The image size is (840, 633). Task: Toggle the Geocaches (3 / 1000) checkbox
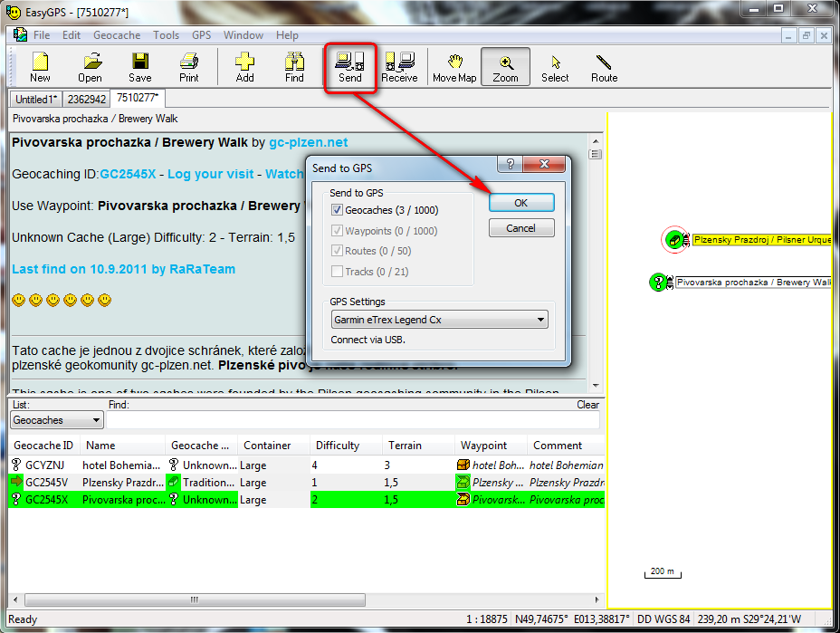coord(337,210)
